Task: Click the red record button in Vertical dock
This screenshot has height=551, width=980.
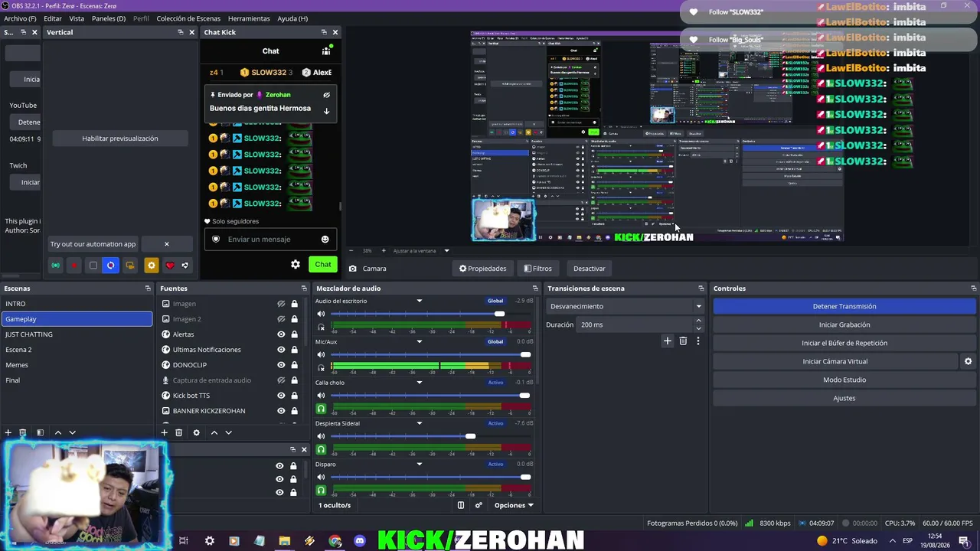Action: [74, 266]
